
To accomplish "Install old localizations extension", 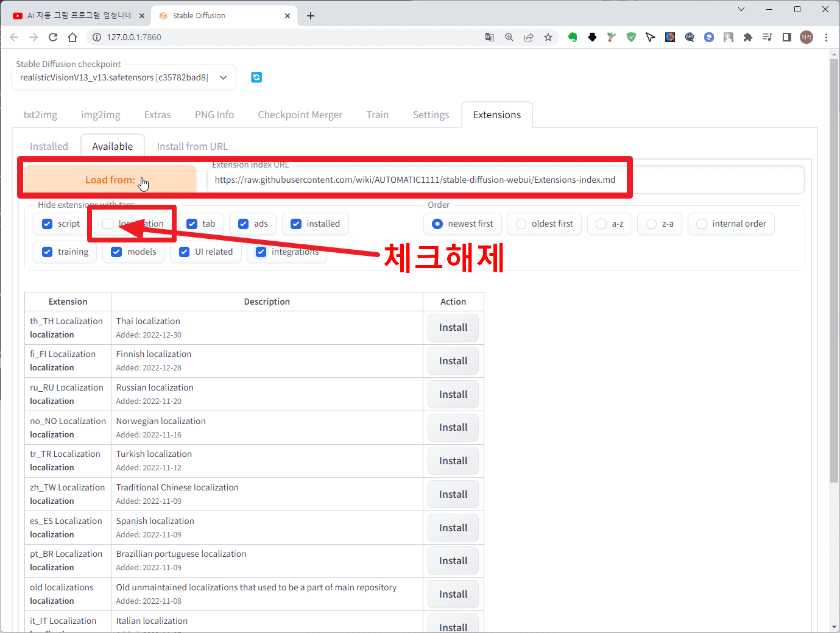I will pyautogui.click(x=453, y=595).
